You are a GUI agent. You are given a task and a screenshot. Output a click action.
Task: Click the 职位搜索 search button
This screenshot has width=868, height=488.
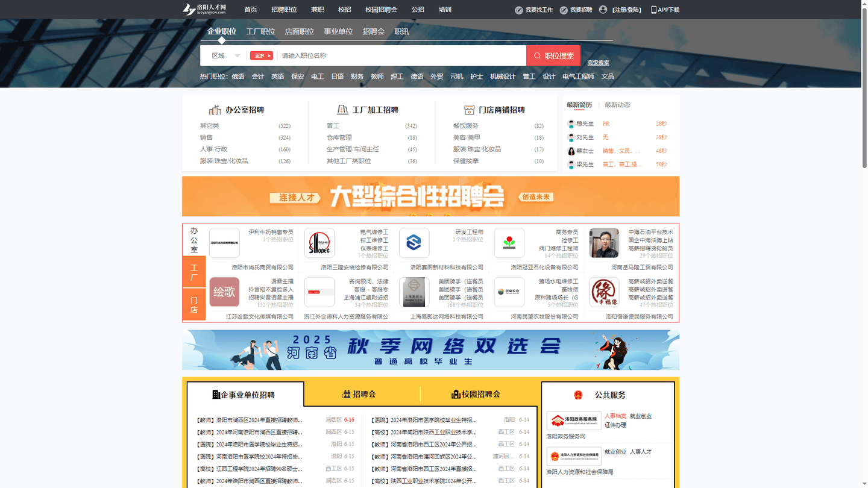coord(553,55)
